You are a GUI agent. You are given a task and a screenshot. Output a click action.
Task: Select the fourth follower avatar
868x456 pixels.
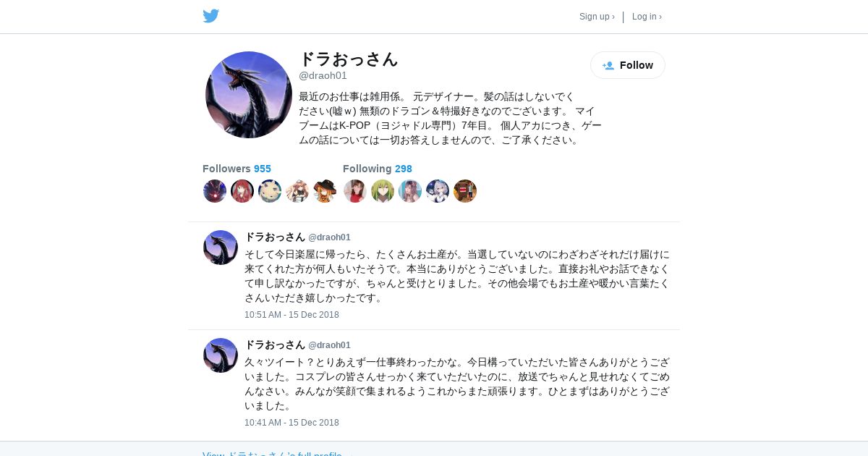pyautogui.click(x=297, y=191)
